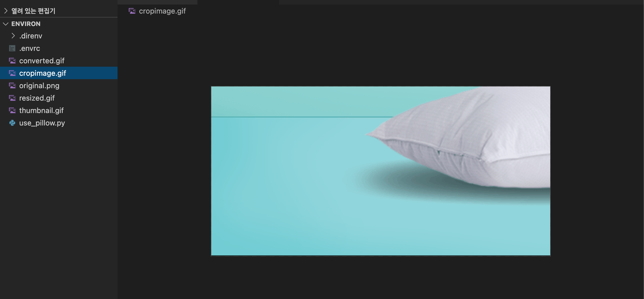Image resolution: width=644 pixels, height=299 pixels.
Task: Click the cropimage.gif breadcrumb label
Action: coord(162,11)
